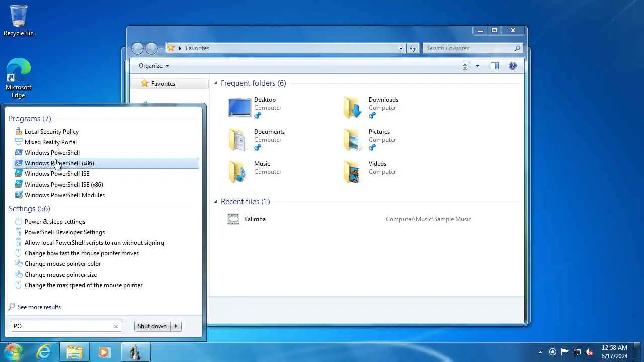Click Action Center flag tray icon

point(565,352)
